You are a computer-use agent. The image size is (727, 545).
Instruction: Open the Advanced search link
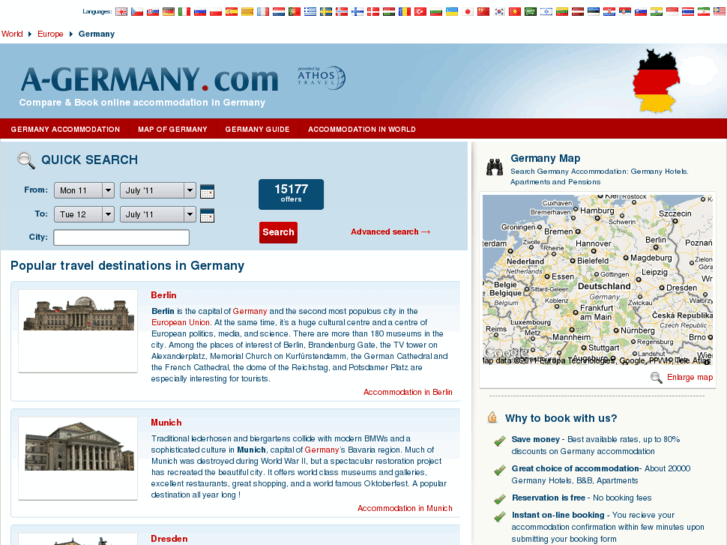[390, 231]
